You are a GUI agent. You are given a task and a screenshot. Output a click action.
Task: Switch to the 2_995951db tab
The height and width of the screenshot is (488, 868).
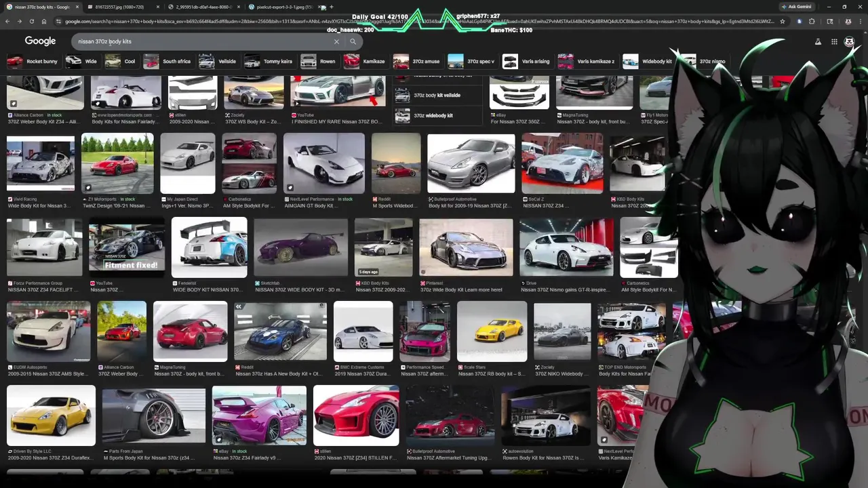pos(203,7)
